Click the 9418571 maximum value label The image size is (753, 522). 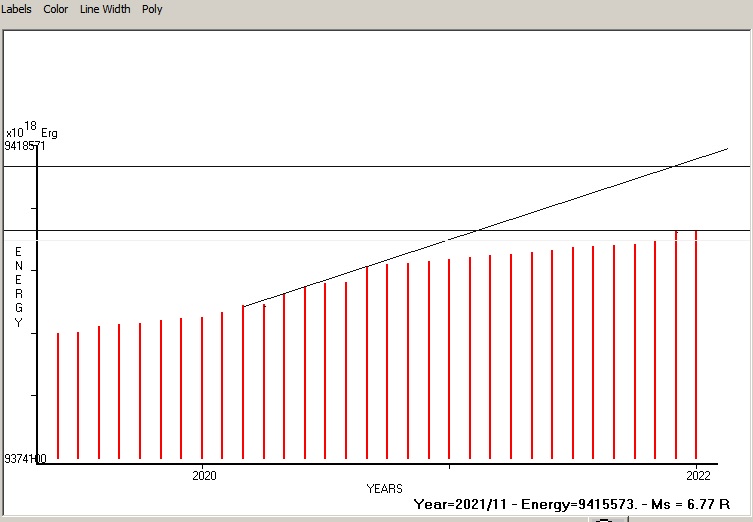tap(25, 146)
